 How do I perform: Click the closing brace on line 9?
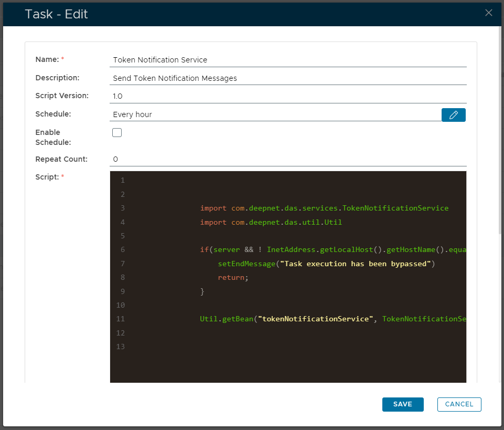coord(202,291)
